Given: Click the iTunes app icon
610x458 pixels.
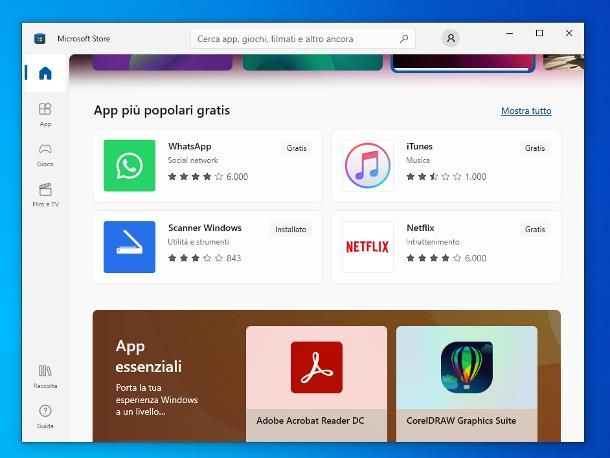Looking at the screenshot, I should (x=368, y=165).
